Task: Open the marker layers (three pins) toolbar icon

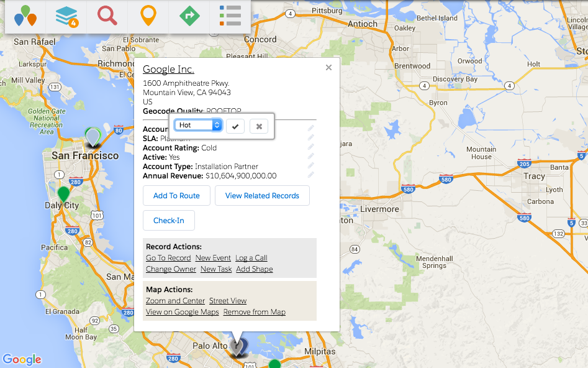Action: click(25, 16)
